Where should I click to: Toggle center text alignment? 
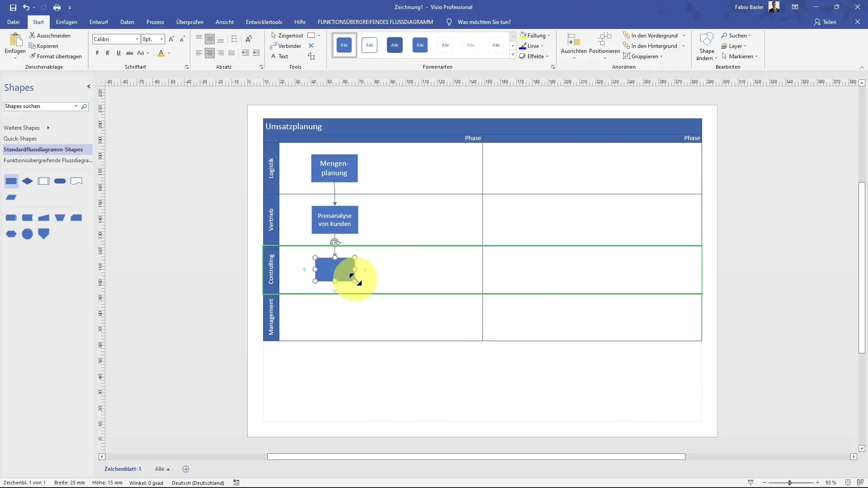210,53
